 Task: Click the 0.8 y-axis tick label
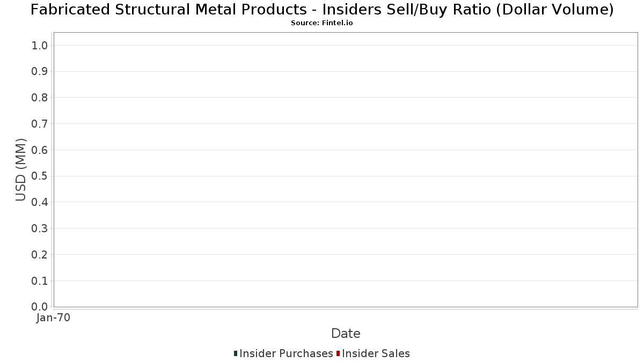click(40, 98)
